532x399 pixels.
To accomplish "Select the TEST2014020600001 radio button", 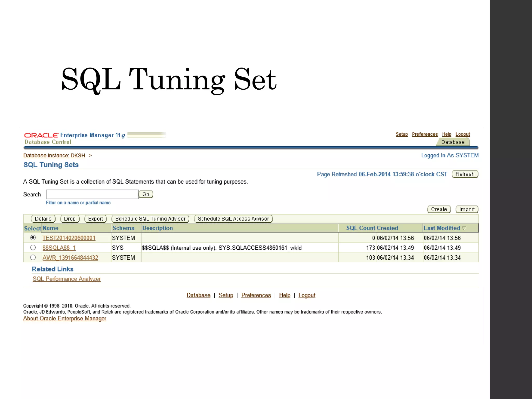I will coord(33,237).
